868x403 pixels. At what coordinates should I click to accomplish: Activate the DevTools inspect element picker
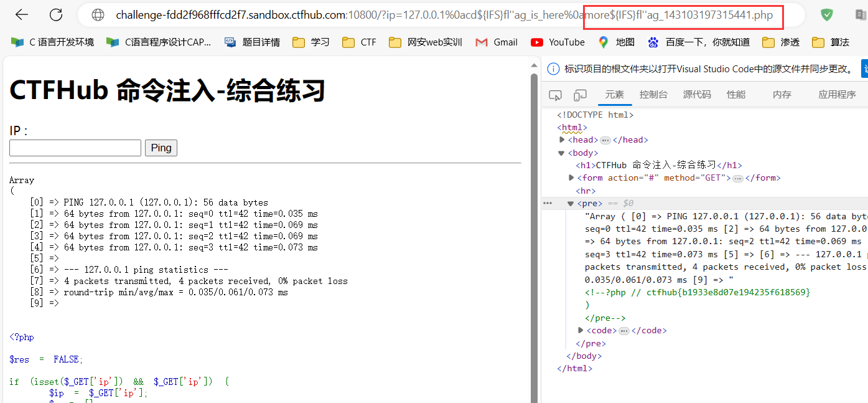pos(555,95)
